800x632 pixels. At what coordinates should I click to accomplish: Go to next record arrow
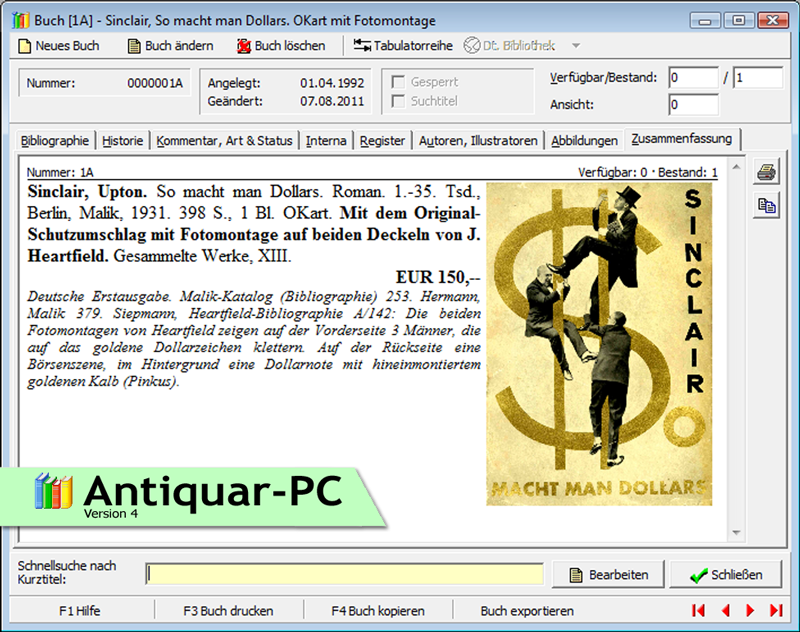[x=750, y=610]
